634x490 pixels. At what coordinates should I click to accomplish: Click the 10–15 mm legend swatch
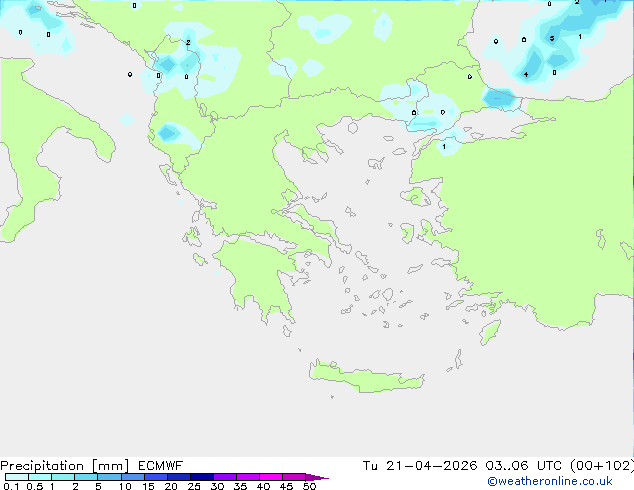click(x=133, y=477)
